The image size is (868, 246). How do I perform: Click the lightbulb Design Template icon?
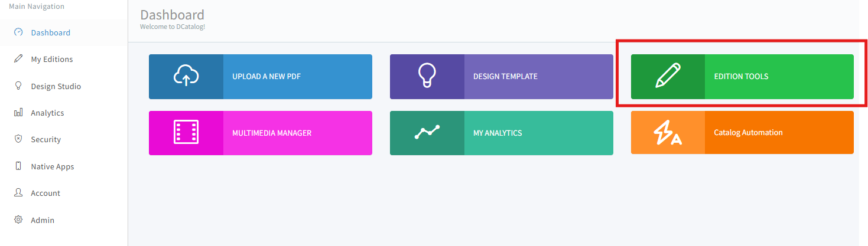[x=427, y=77]
